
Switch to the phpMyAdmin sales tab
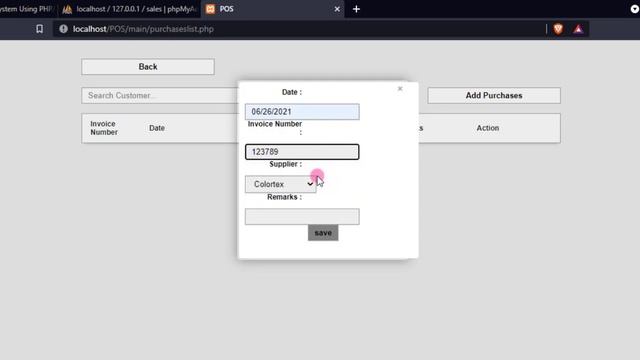(129, 9)
